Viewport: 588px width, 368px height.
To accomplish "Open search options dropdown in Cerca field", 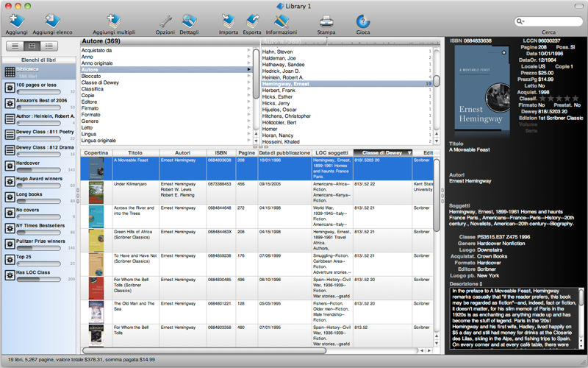I will (520, 21).
